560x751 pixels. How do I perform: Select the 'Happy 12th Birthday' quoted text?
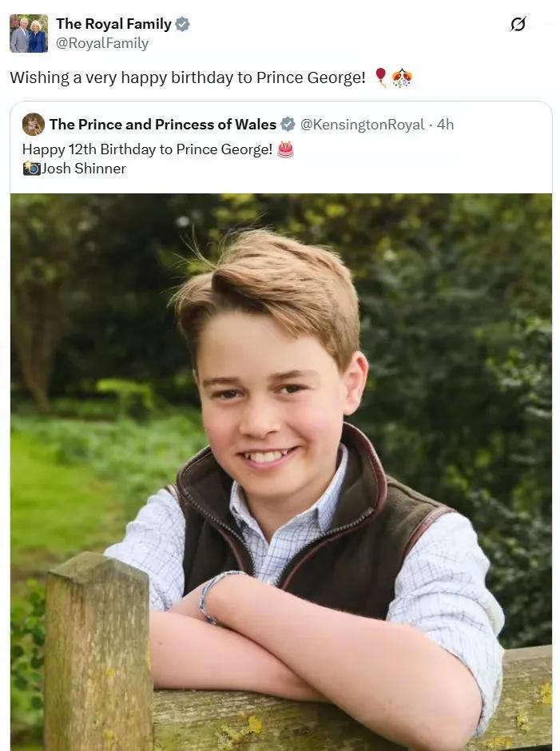tap(92, 149)
